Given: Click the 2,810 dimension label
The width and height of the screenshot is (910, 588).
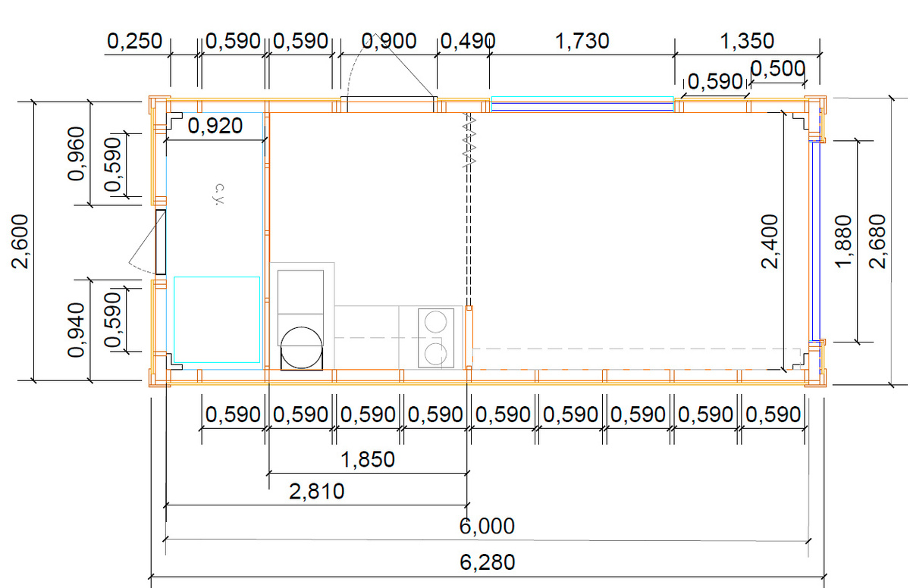Looking at the screenshot, I should (x=317, y=492).
